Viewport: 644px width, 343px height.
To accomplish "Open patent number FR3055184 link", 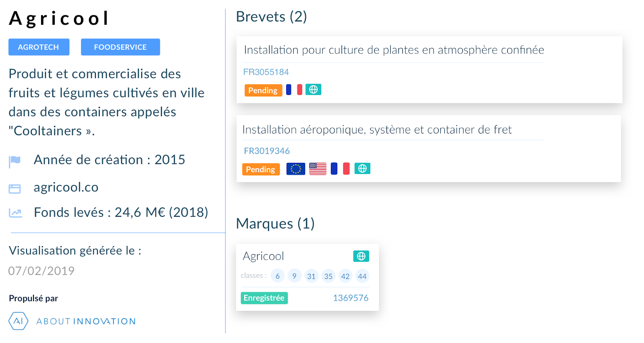I will coord(266,72).
